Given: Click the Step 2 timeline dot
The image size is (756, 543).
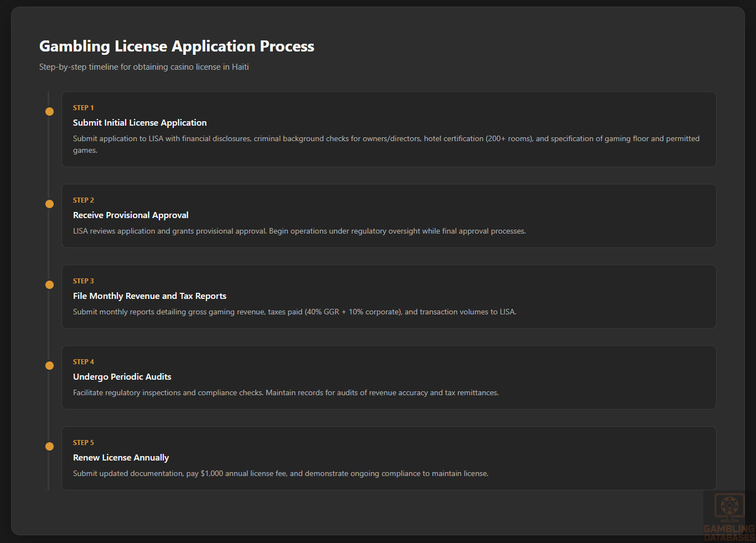Looking at the screenshot, I should click(49, 204).
